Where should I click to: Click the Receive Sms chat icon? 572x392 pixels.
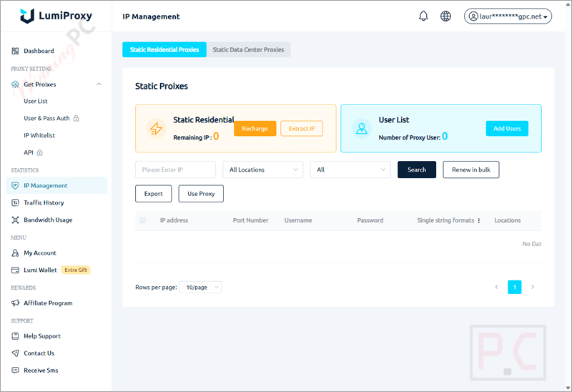pos(15,370)
